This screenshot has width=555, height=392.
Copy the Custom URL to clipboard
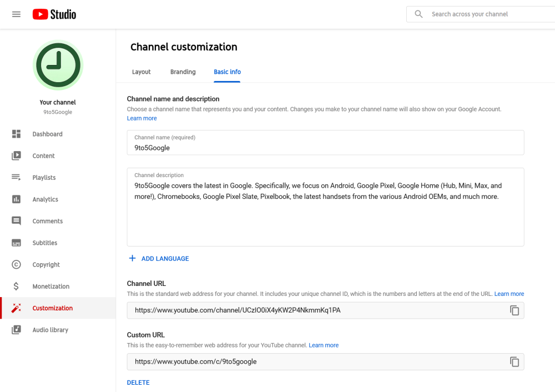pyautogui.click(x=514, y=362)
